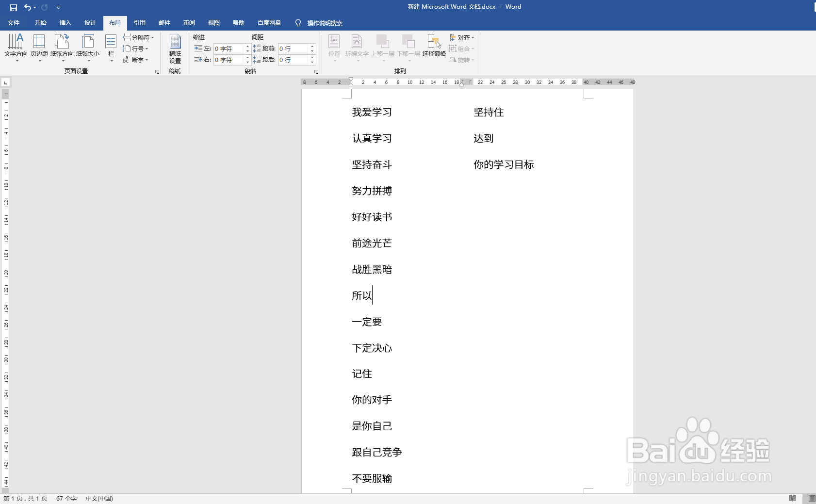Click the text 坚持住 in second column
Screen dimensions: 816x504
click(489, 113)
